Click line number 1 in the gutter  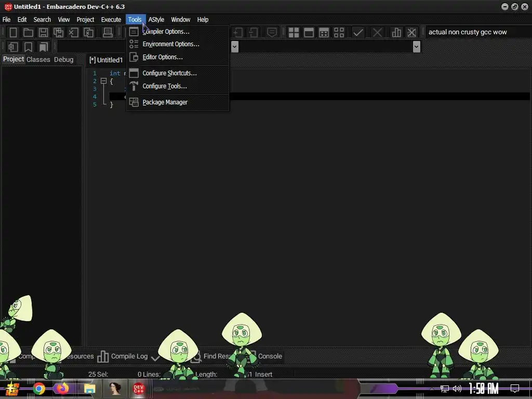click(95, 73)
